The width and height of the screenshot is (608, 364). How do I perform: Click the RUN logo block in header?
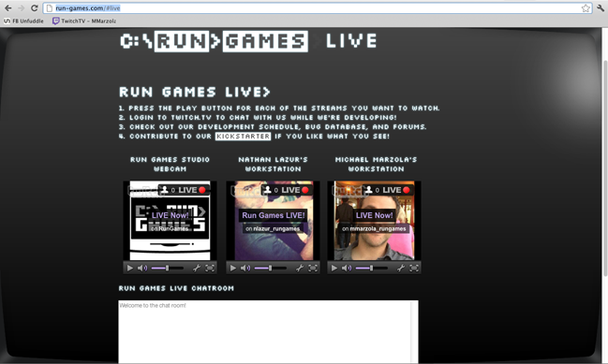click(182, 41)
